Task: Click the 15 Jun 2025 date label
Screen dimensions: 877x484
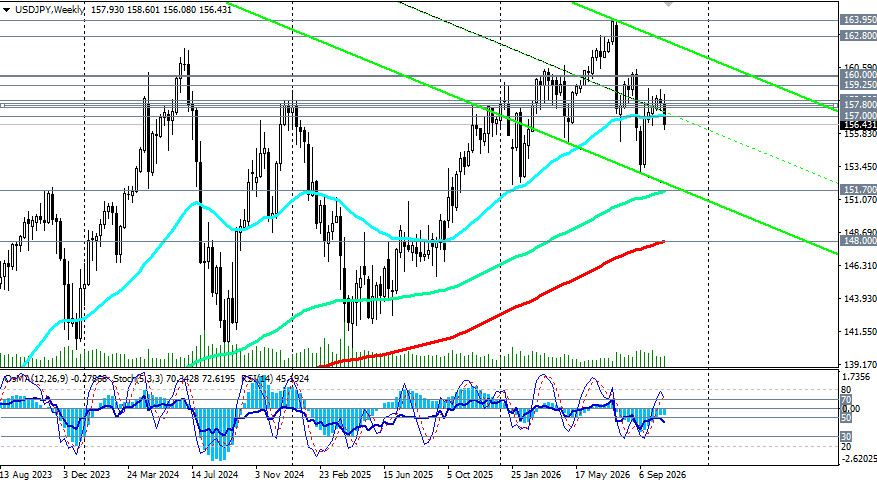Action: [x=408, y=474]
